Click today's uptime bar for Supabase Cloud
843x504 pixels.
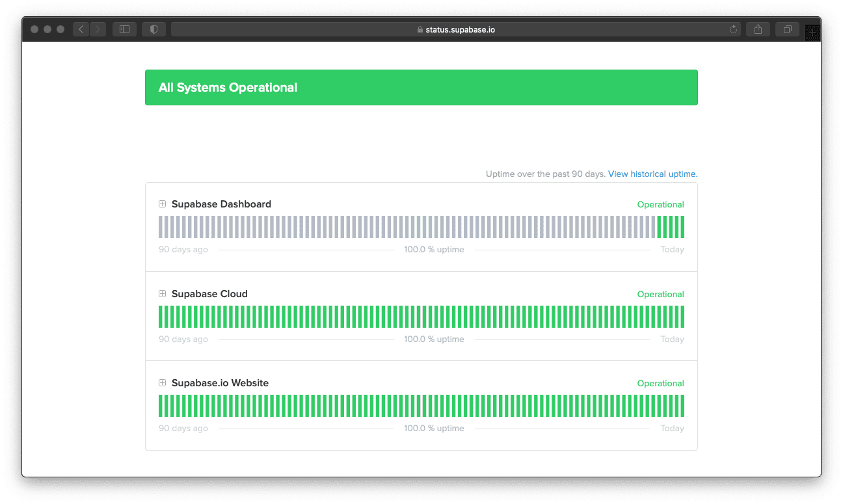pyautogui.click(x=682, y=317)
